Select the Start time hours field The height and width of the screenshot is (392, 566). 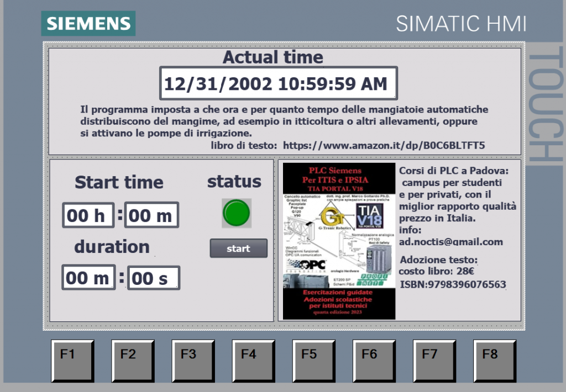88,215
